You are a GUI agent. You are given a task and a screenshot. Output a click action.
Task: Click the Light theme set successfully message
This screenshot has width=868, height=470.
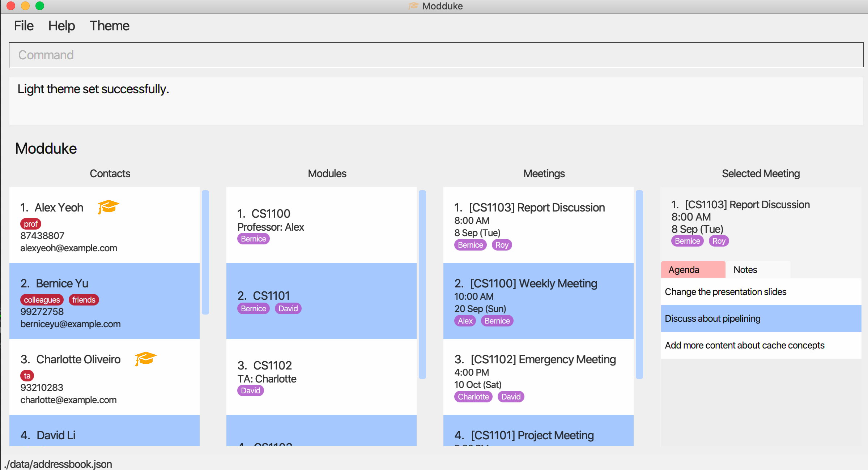(93, 89)
